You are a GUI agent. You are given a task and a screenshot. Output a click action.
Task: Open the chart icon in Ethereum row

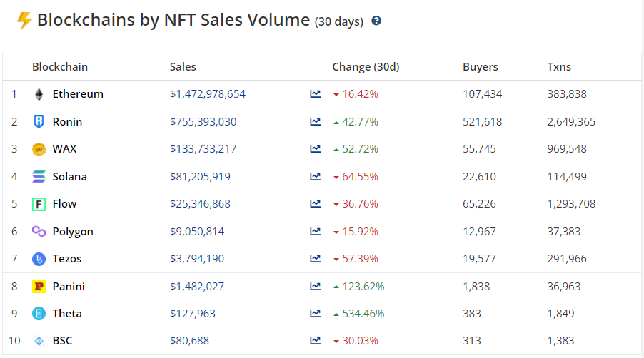[315, 94]
